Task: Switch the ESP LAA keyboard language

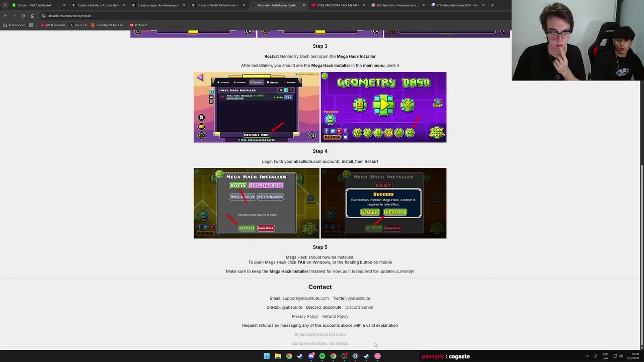Action: 605,356
